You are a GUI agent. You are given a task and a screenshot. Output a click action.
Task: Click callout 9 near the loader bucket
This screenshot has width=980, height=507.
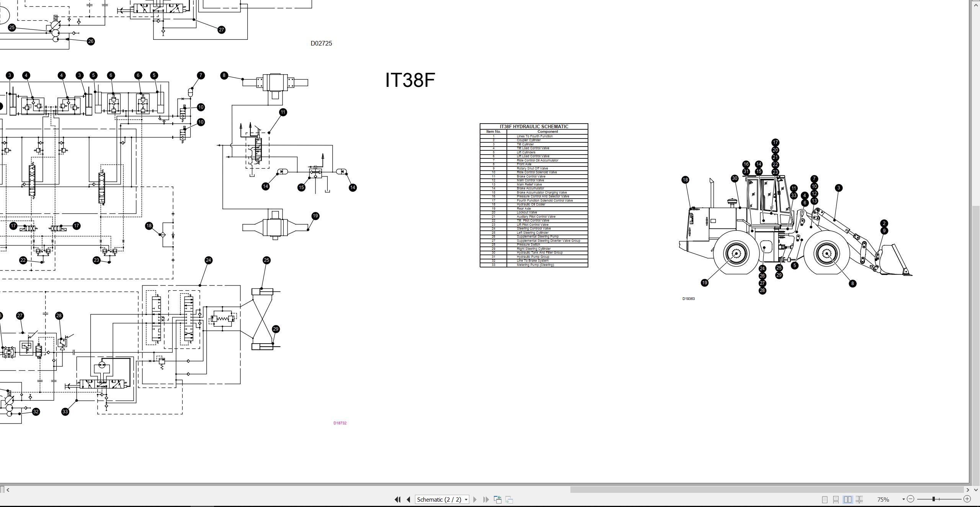(x=884, y=231)
